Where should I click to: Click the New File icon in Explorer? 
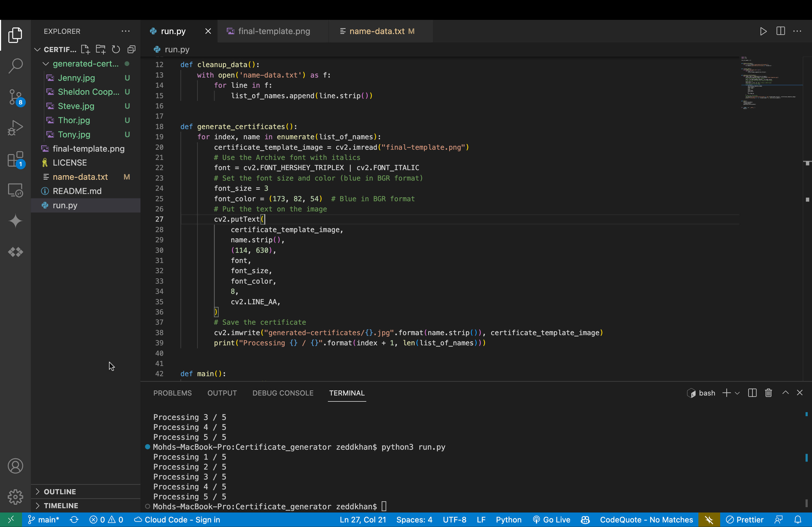click(85, 49)
